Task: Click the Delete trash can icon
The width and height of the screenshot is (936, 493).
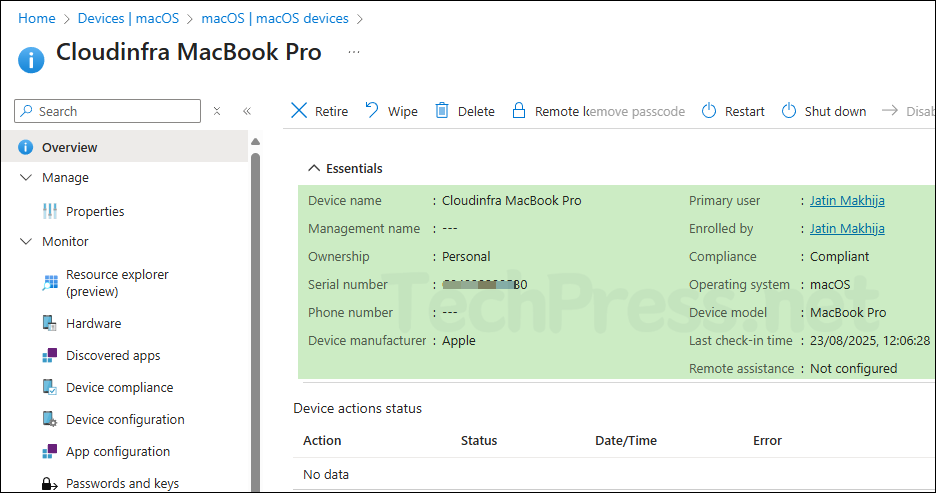Action: 442,110
